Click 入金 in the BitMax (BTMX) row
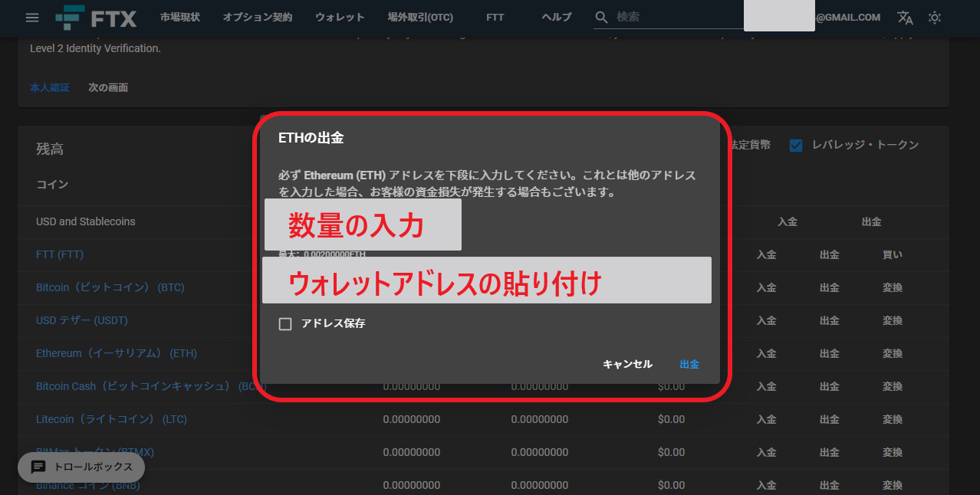 coord(766,452)
